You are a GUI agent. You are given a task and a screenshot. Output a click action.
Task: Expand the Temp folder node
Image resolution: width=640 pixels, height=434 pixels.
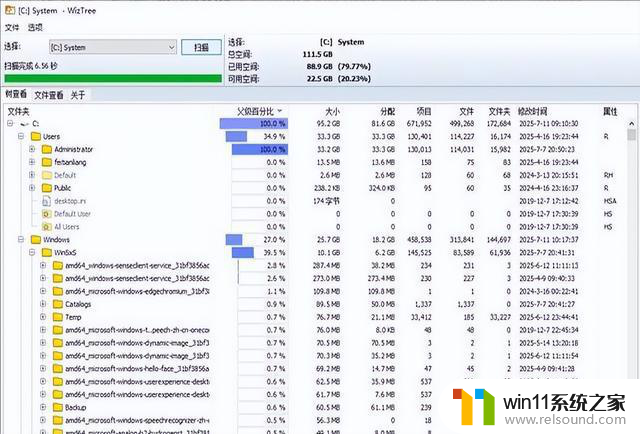point(43,317)
